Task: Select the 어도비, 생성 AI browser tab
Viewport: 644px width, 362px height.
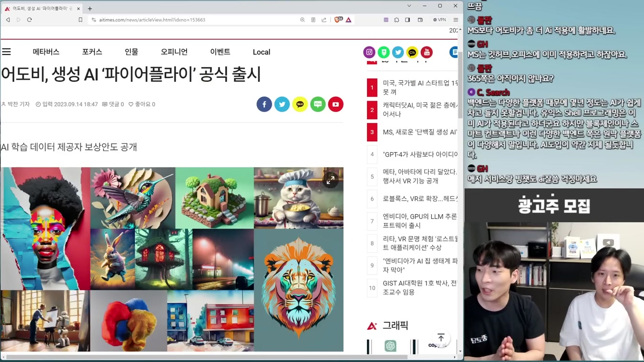Action: coord(42,8)
